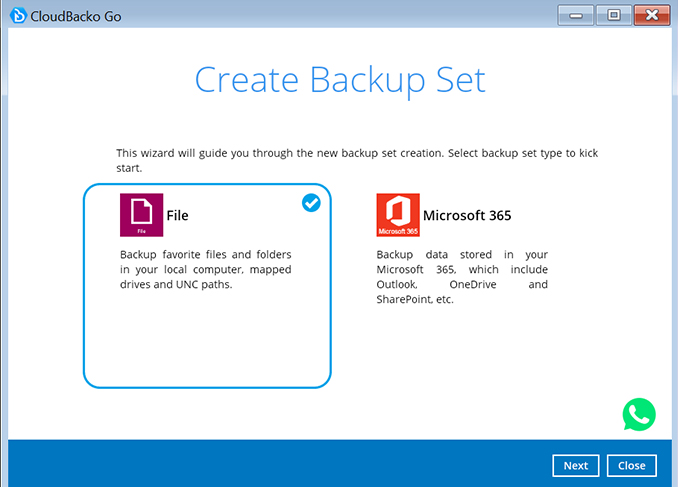This screenshot has width=678, height=487.
Task: Click the 'Create Backup Set' title
Action: (x=340, y=80)
